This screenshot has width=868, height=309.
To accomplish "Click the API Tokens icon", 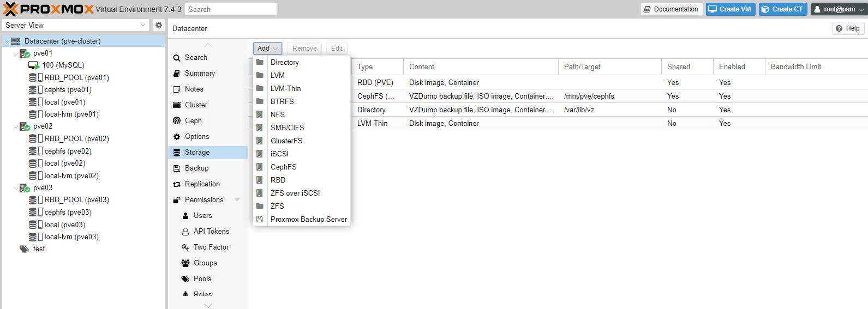I will pos(185,232).
